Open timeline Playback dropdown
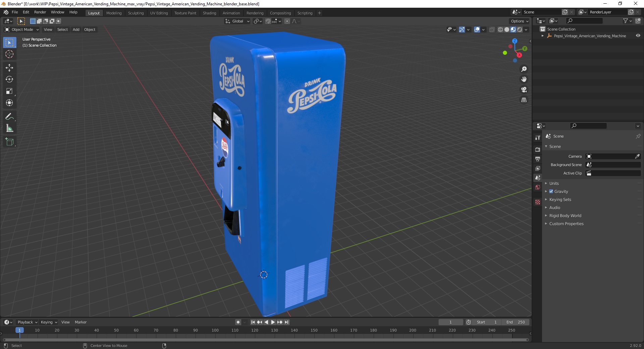 click(x=27, y=322)
